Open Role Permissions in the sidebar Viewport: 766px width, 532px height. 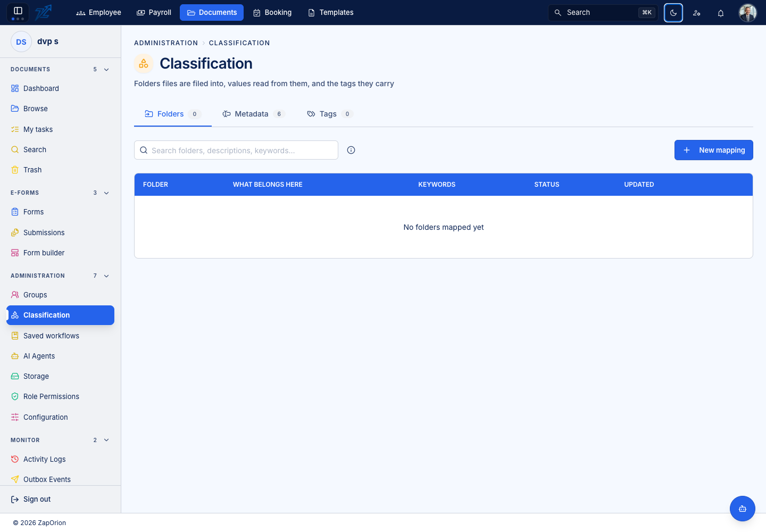(60, 396)
